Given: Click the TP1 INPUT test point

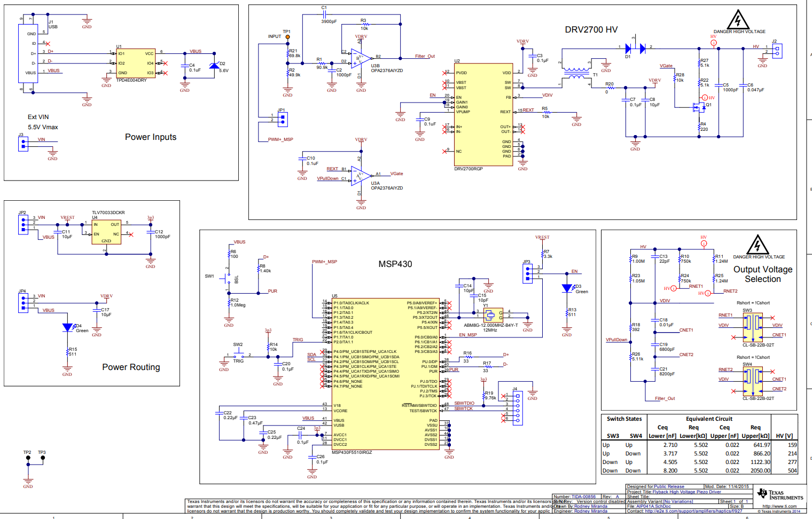Looking at the screenshot, I should tap(287, 37).
